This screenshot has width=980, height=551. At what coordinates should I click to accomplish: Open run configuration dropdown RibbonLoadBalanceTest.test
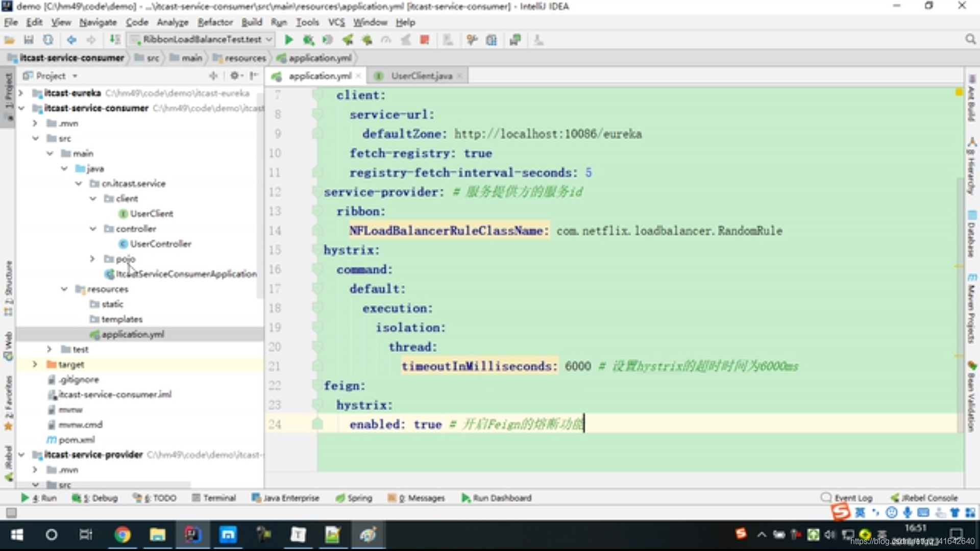click(x=201, y=39)
